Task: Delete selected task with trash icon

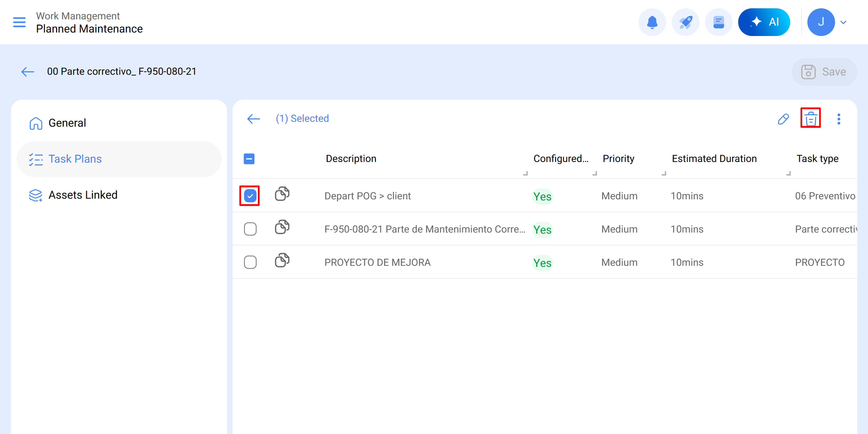Action: pyautogui.click(x=811, y=119)
